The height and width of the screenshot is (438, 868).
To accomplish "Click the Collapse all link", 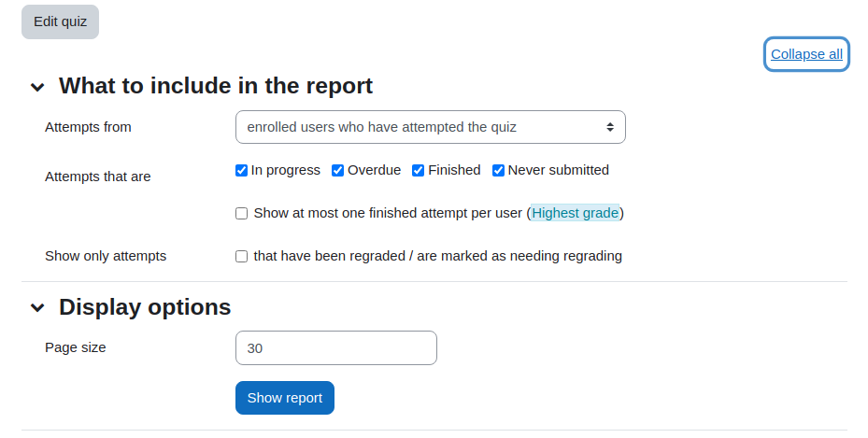I will click(x=806, y=54).
